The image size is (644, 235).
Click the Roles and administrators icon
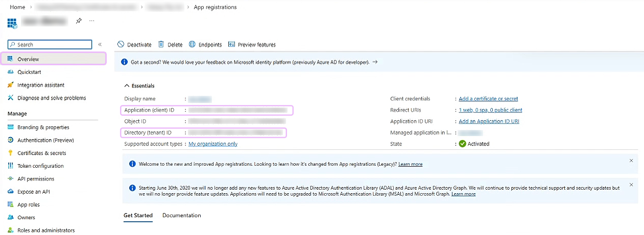tap(10, 230)
